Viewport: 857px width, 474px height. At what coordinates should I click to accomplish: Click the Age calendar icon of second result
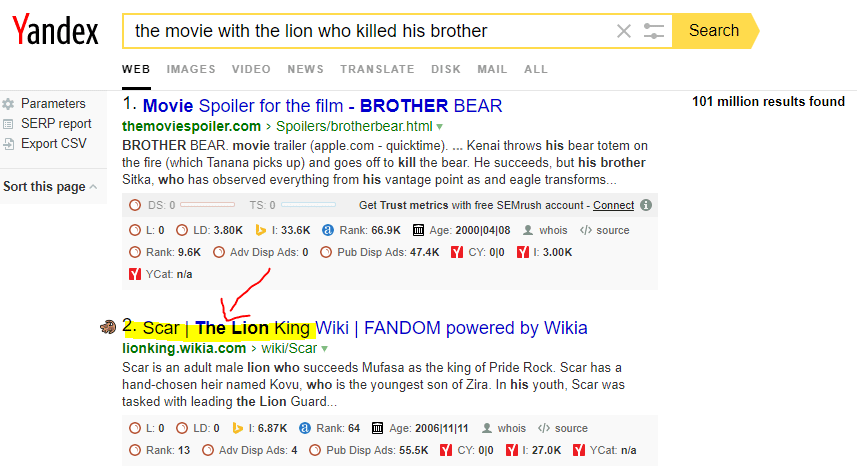pos(377,428)
